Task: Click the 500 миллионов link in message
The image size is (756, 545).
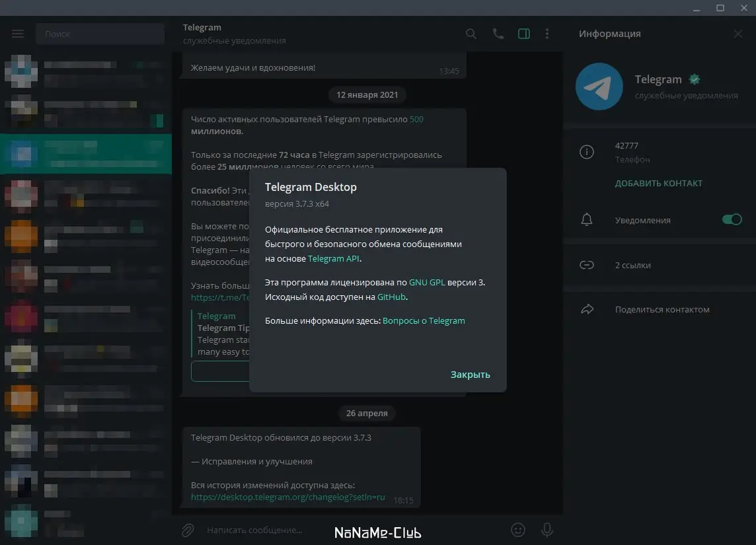Action: (416, 119)
